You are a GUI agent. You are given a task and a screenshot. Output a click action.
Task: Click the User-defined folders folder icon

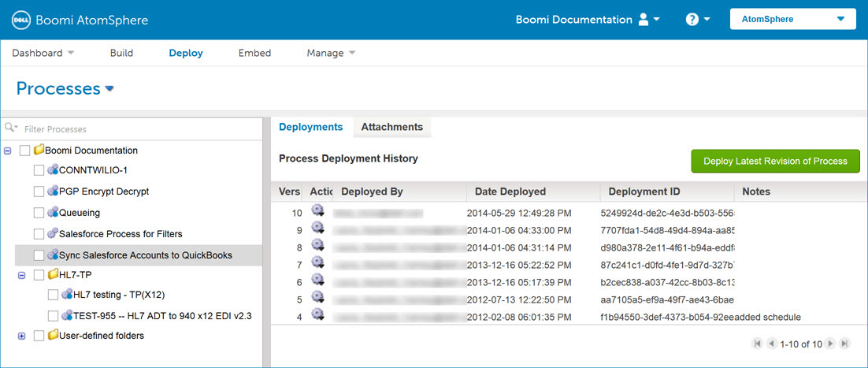pos(53,335)
